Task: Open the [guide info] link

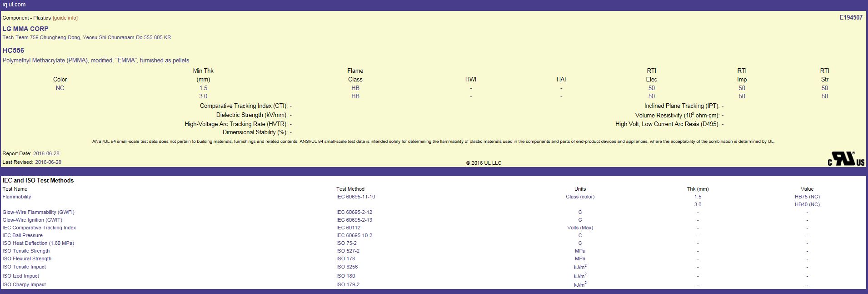Action: (x=65, y=18)
